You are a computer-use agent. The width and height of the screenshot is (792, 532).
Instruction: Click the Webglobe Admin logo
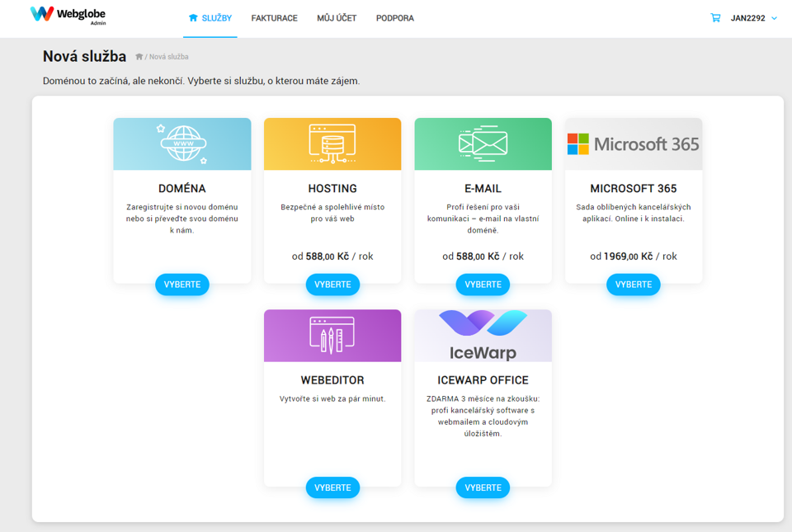pyautogui.click(x=68, y=15)
